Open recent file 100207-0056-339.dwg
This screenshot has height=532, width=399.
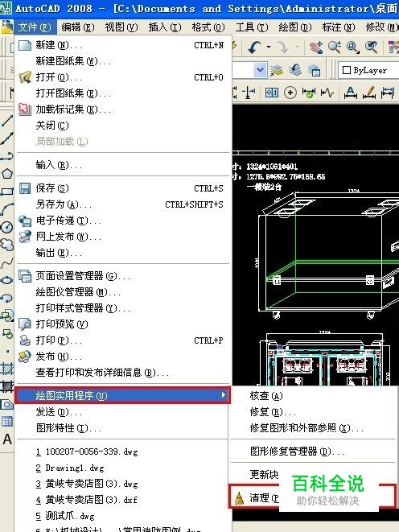(123, 452)
